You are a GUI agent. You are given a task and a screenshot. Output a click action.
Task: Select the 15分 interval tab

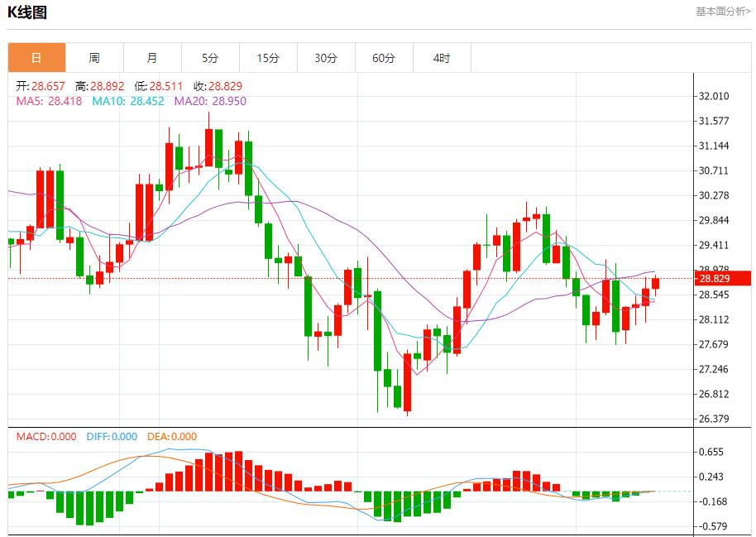268,58
